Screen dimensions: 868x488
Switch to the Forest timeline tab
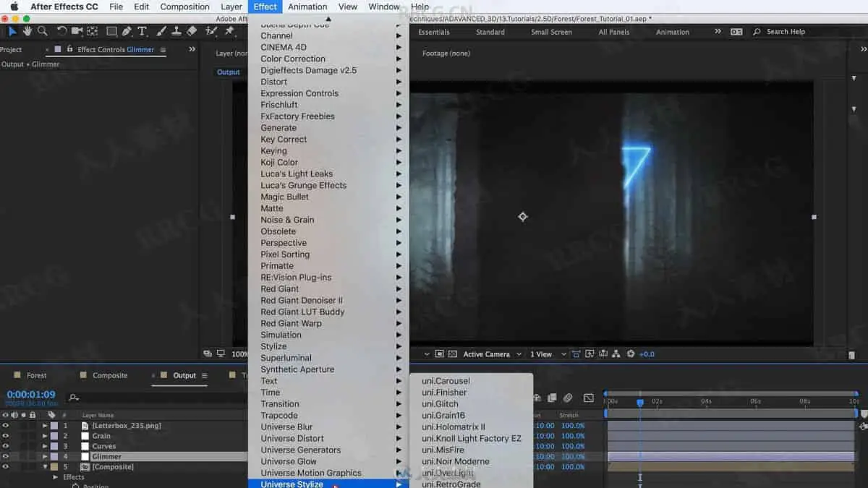(37, 375)
